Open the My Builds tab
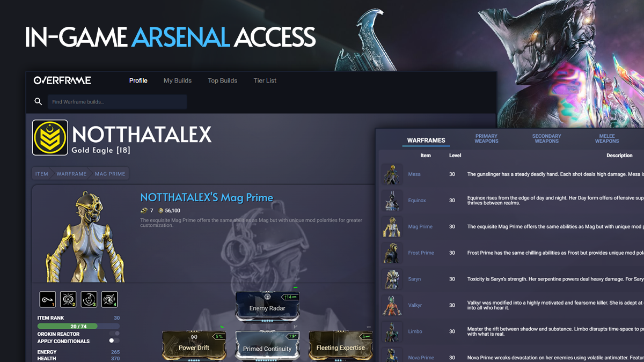Image resolution: width=644 pixels, height=362 pixels. click(x=178, y=80)
